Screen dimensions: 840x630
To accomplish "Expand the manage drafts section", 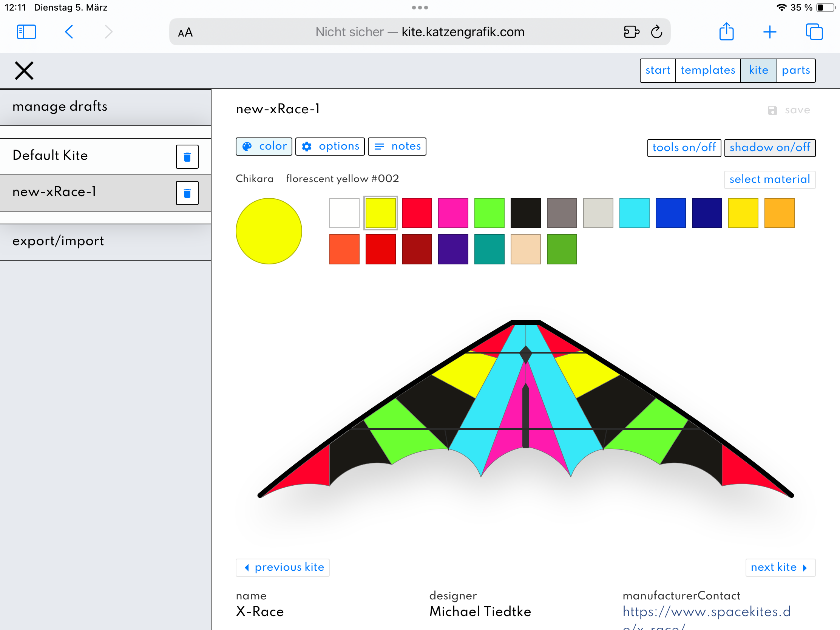I will point(105,107).
